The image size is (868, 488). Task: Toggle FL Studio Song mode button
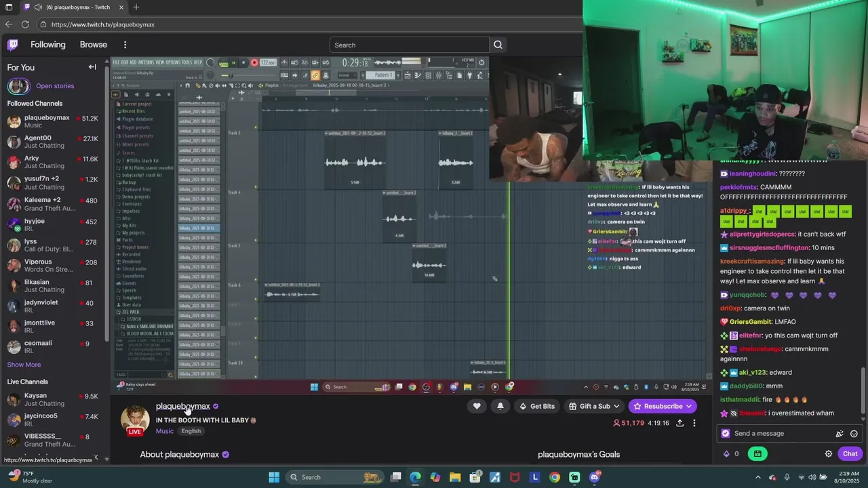223,64
